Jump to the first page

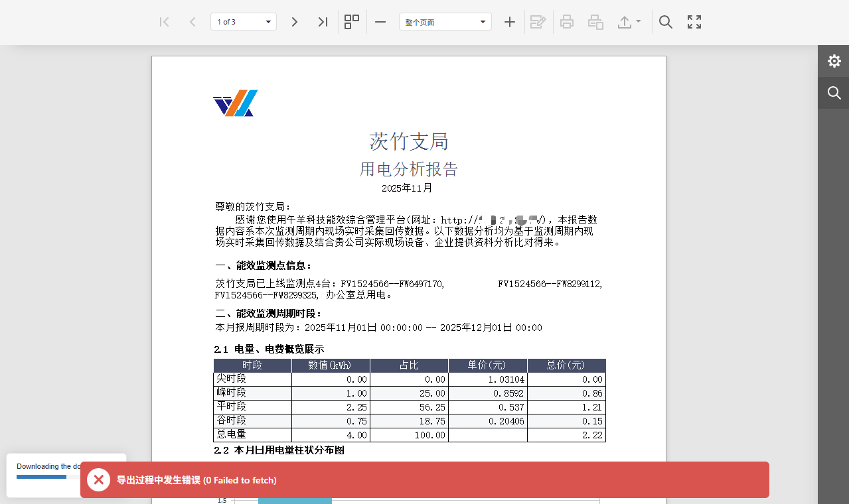pyautogui.click(x=164, y=22)
